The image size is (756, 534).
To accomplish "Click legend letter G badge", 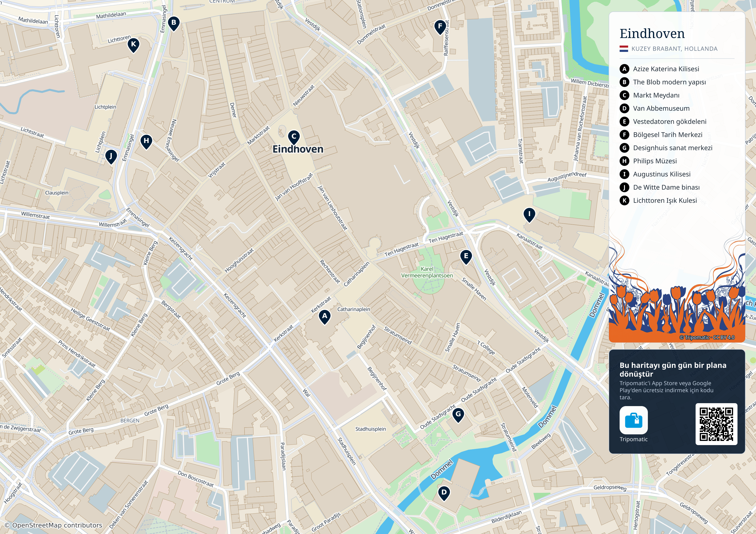I will point(624,148).
